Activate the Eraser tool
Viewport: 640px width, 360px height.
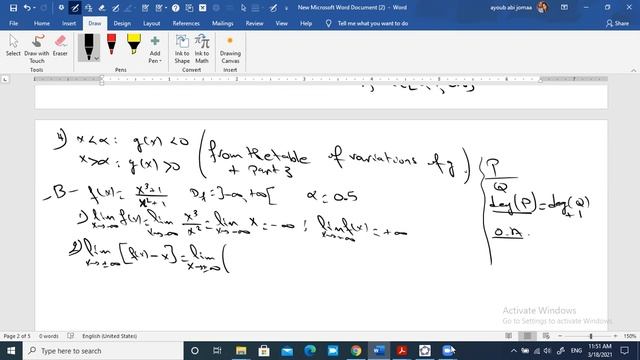(x=60, y=45)
